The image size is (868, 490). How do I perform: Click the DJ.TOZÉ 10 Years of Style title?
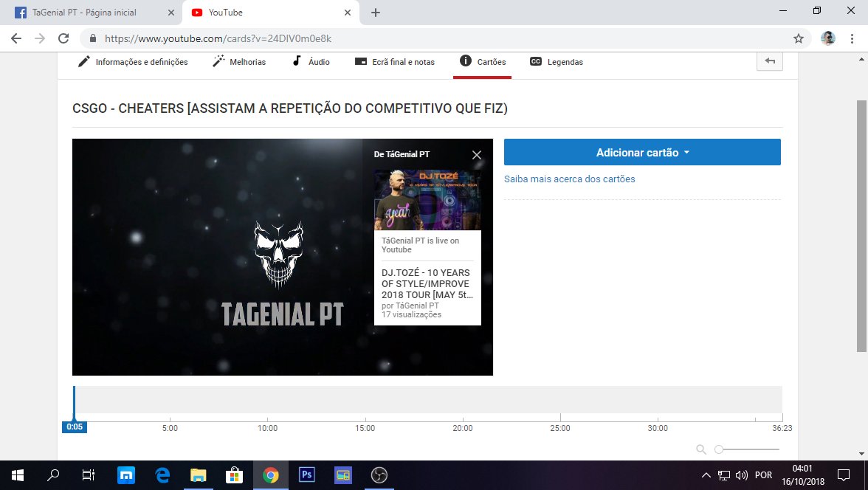[427, 283]
